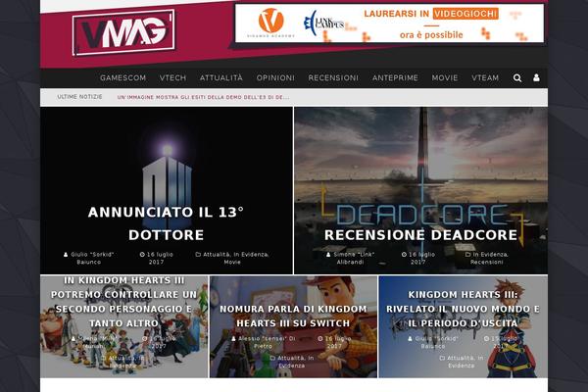Click the Link Campus logo in banner

pos(323,23)
